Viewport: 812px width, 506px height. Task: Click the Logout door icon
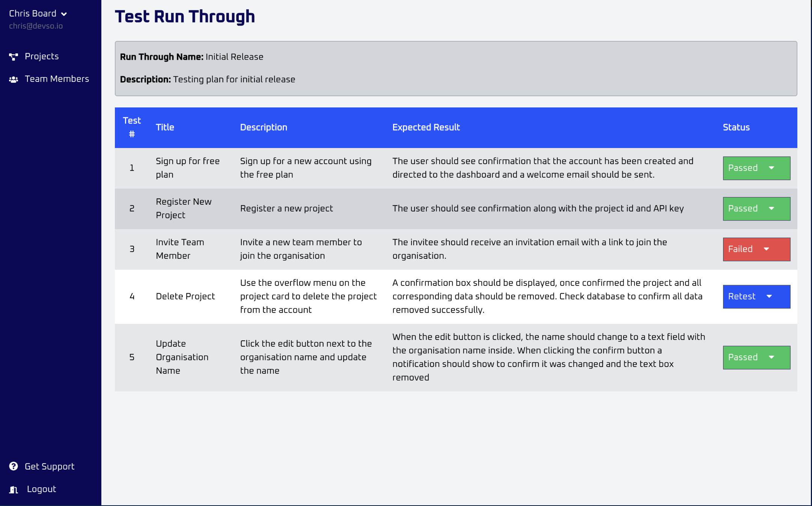(14, 489)
